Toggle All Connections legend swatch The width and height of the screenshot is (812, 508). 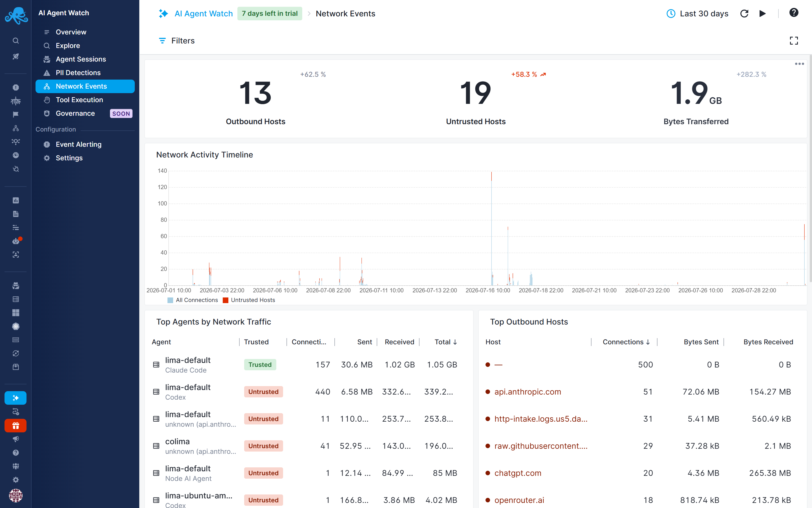[170, 300]
